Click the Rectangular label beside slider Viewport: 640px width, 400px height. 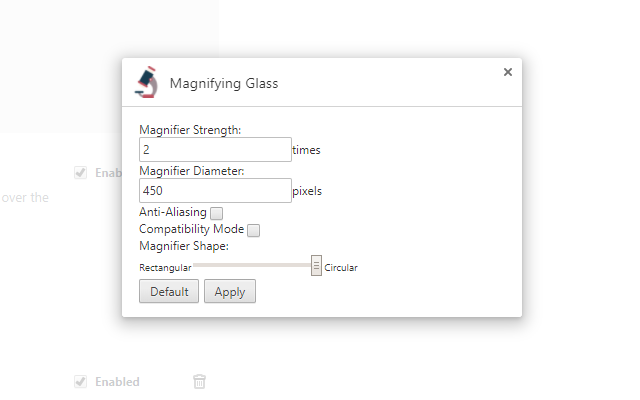point(165,268)
